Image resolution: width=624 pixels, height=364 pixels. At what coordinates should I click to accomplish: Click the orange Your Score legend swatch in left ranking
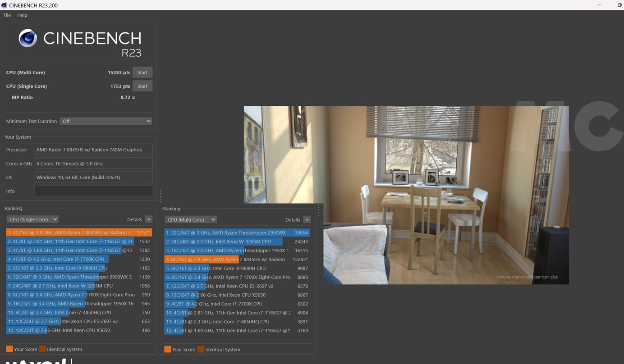point(9,349)
